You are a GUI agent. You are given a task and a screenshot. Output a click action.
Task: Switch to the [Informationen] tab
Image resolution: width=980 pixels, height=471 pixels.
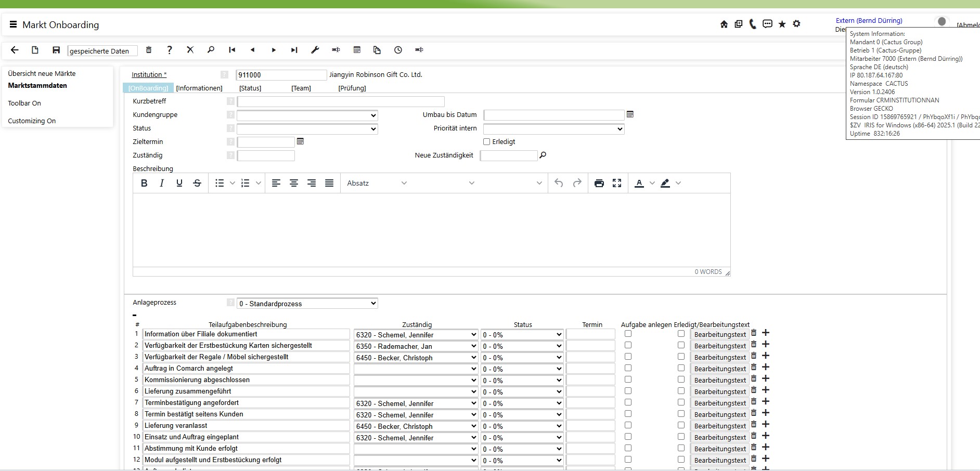pyautogui.click(x=199, y=88)
